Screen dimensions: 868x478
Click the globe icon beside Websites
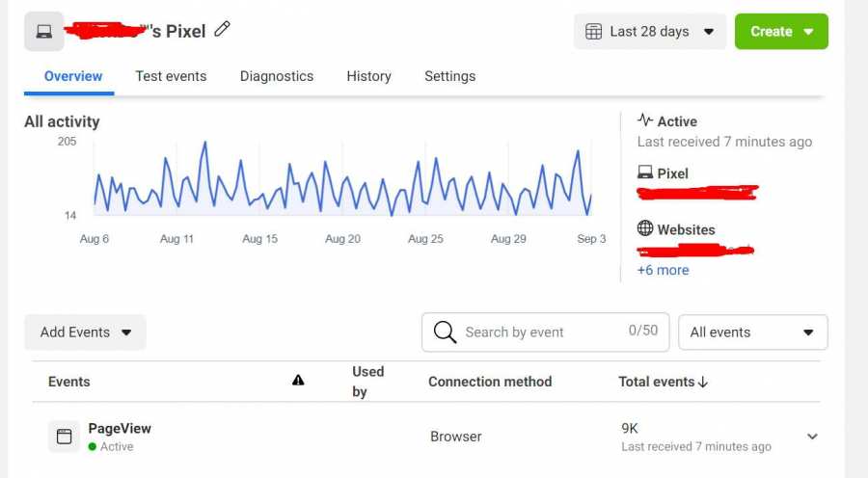coord(645,228)
